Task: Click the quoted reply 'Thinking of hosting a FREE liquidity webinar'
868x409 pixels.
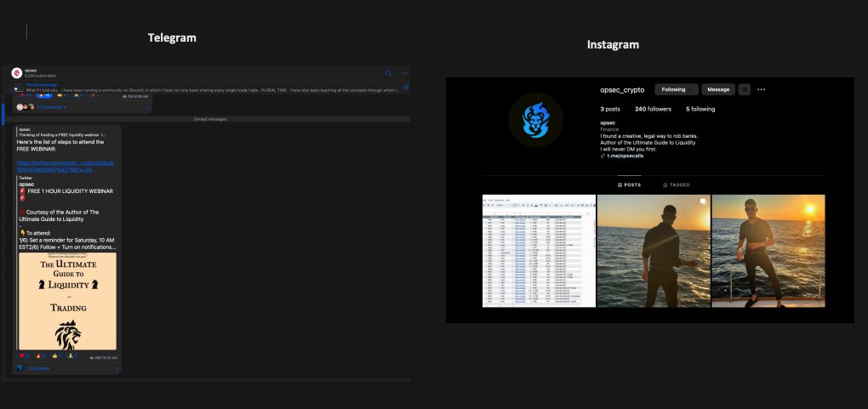Action: [x=62, y=134]
